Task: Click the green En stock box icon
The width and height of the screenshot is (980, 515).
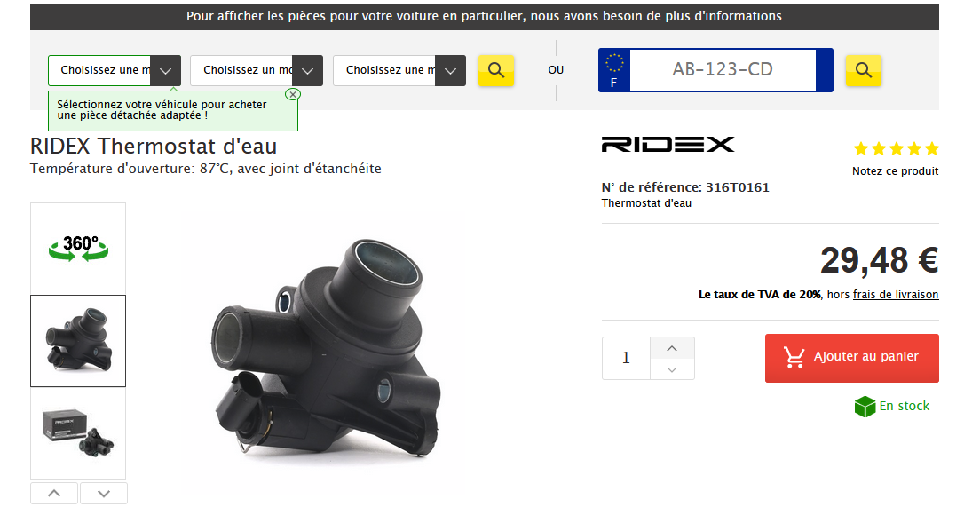Action: pyautogui.click(x=865, y=407)
